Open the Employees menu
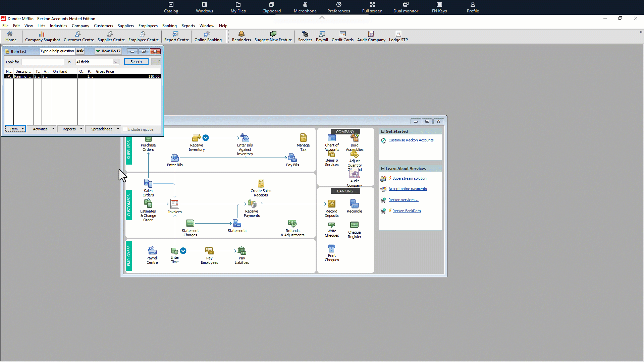Image resolution: width=644 pixels, height=362 pixels. point(148,26)
